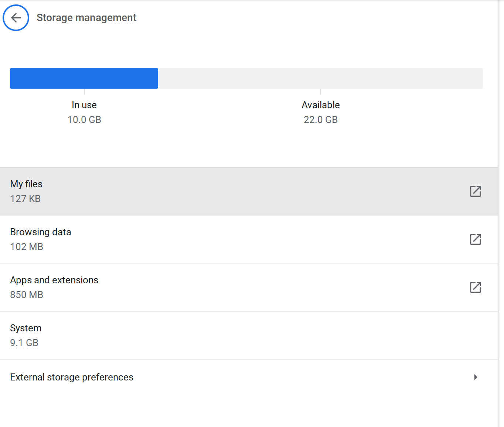Click the gray available storage bar
Image resolution: width=504 pixels, height=427 pixels.
tap(320, 78)
